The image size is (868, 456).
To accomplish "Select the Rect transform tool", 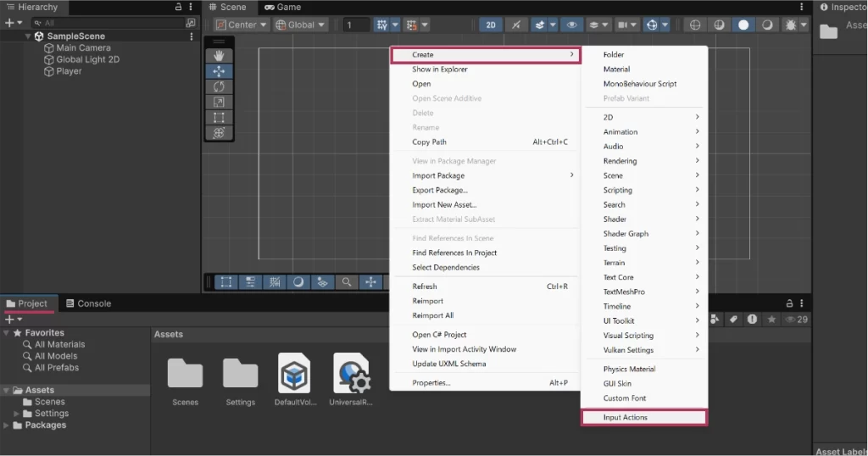I will point(219,117).
